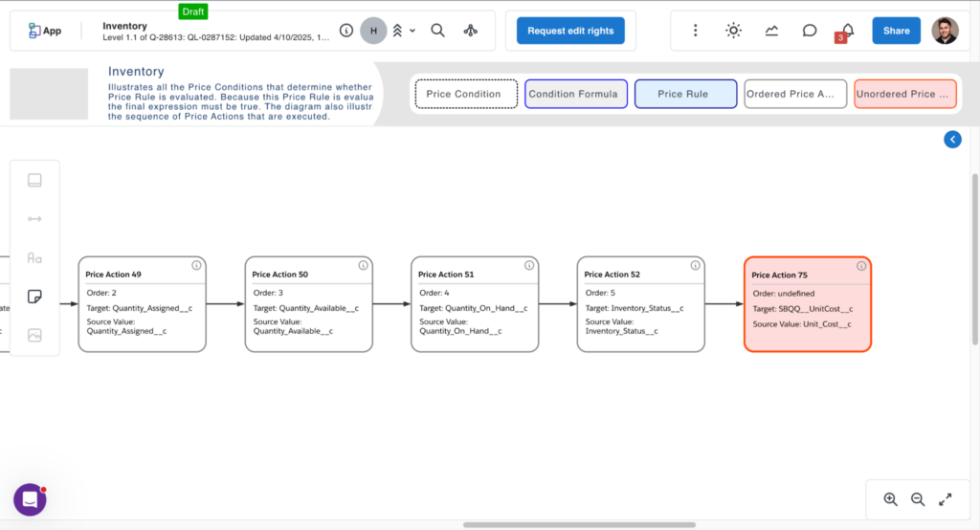Viewport: 980px width, 530px height.
Task: Open the notifications bell
Action: tap(847, 31)
